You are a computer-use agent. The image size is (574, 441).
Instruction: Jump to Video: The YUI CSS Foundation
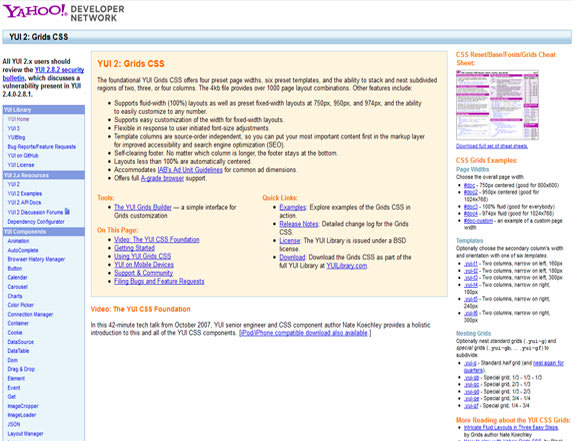(x=157, y=239)
